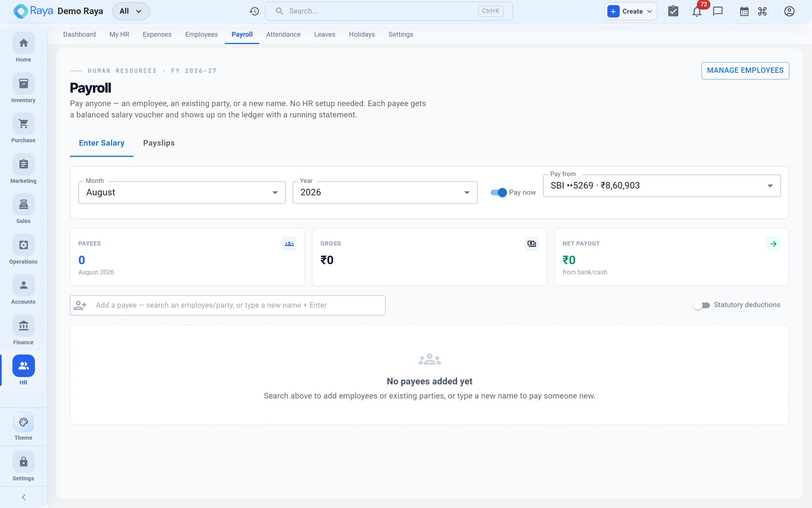Select the Payroll tab
812x508 pixels.
click(242, 35)
